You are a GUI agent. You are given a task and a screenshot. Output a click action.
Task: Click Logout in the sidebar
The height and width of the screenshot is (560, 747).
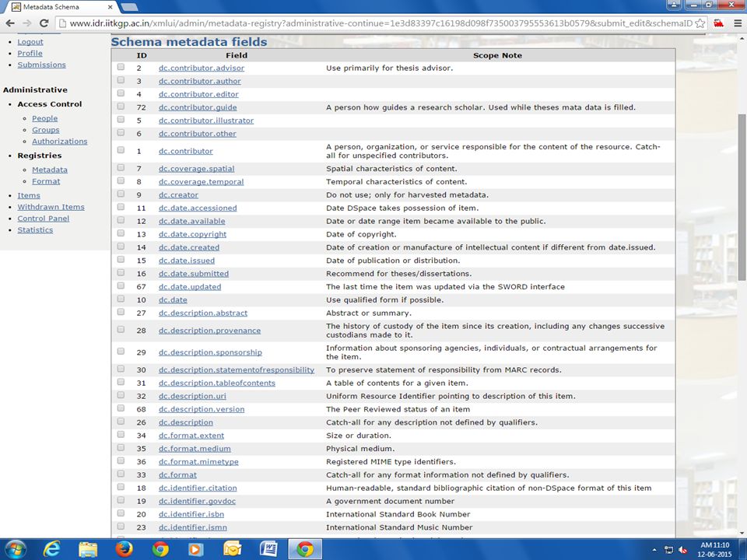click(x=30, y=42)
